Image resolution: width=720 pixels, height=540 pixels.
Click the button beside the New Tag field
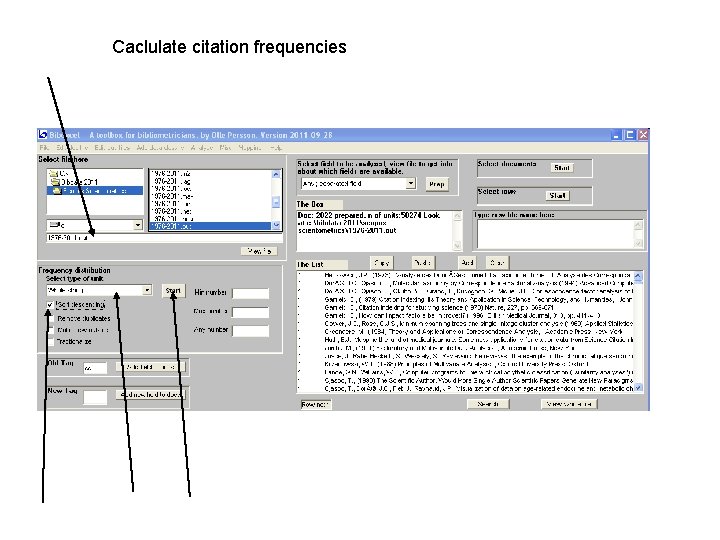(151, 394)
